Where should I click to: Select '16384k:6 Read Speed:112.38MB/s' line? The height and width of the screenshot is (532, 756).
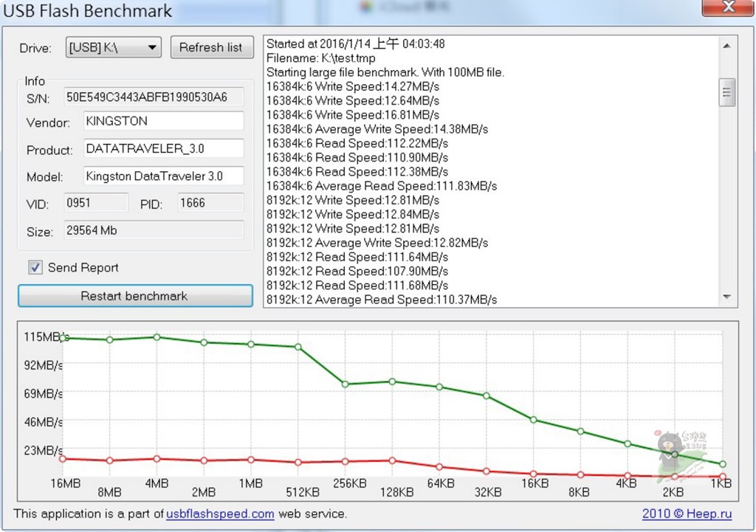(357, 172)
